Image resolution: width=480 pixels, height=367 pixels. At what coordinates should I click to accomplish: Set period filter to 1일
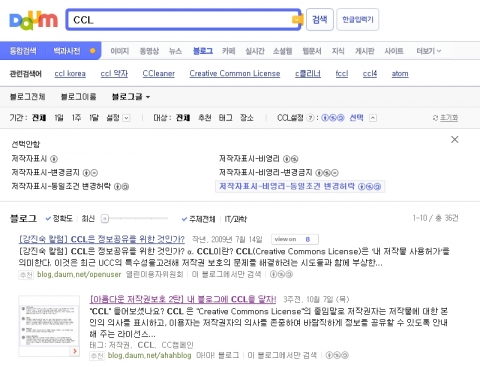[x=59, y=118]
